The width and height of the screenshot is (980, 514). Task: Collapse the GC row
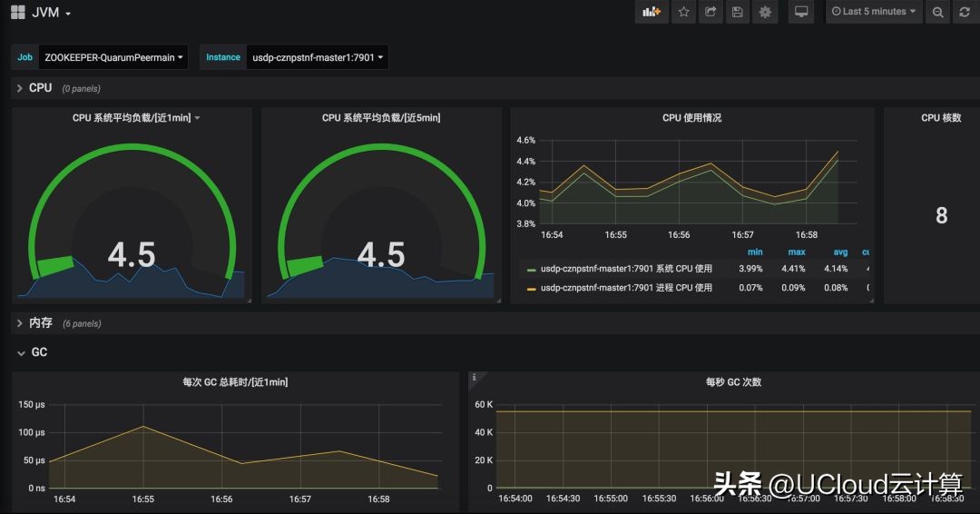click(32, 352)
